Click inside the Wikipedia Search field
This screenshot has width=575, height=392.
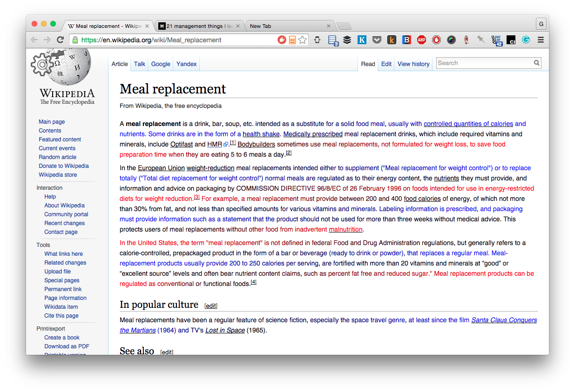(484, 63)
